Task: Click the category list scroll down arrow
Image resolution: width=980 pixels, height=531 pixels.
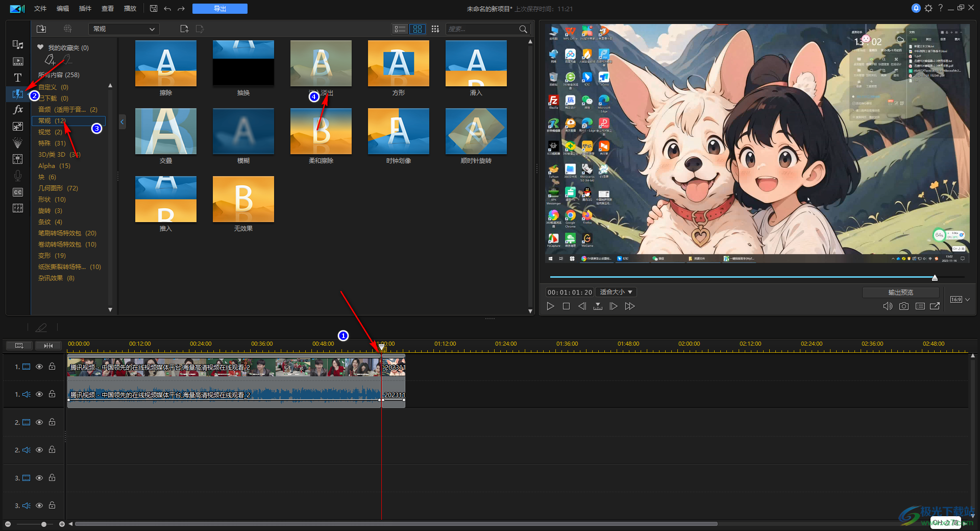Action: click(x=110, y=310)
